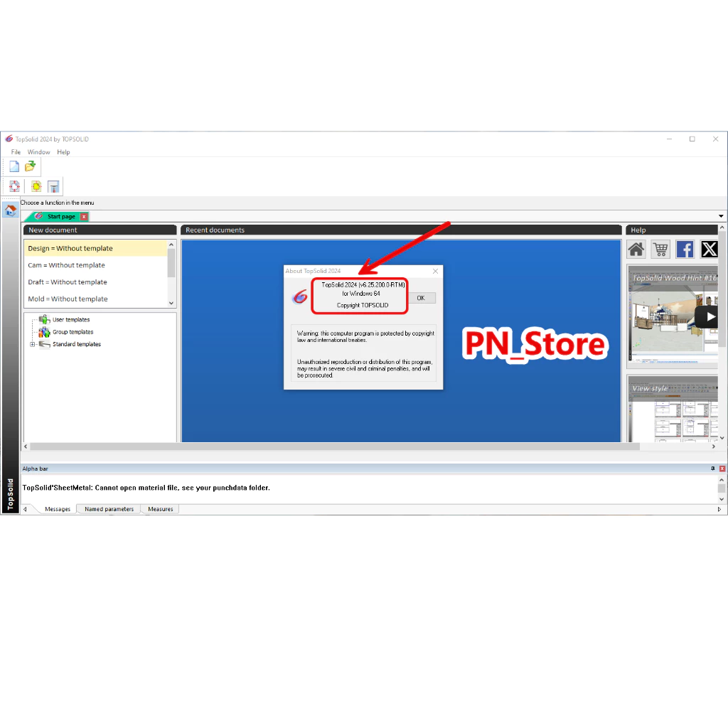728x728 pixels.
Task: Click the blue filter toolbar icon
Action: [53, 187]
